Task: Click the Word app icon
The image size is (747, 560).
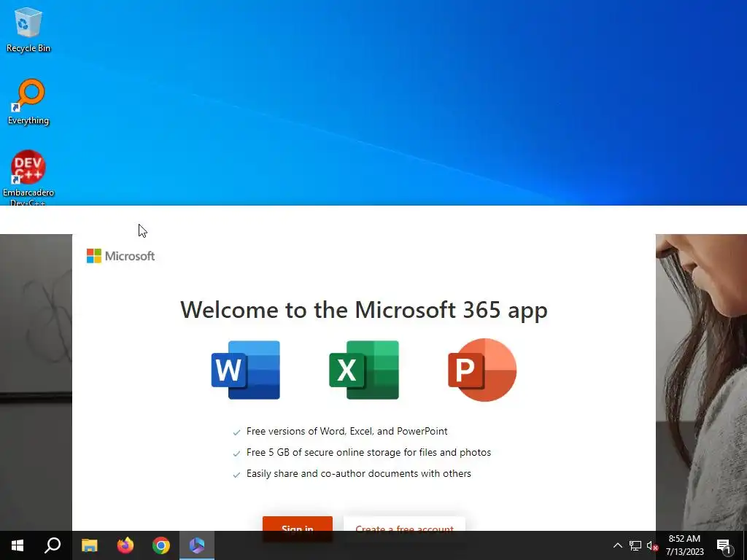Action: 246,370
